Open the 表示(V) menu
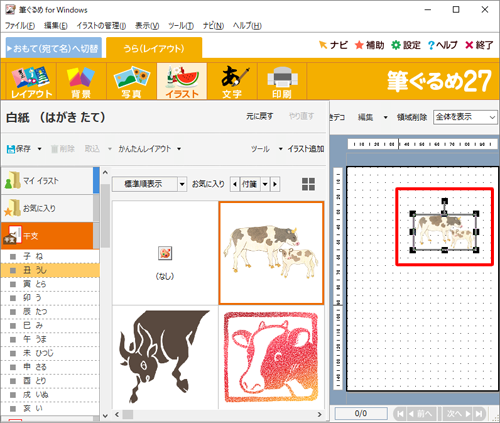Screen dimensions: 500x423 coord(147,26)
